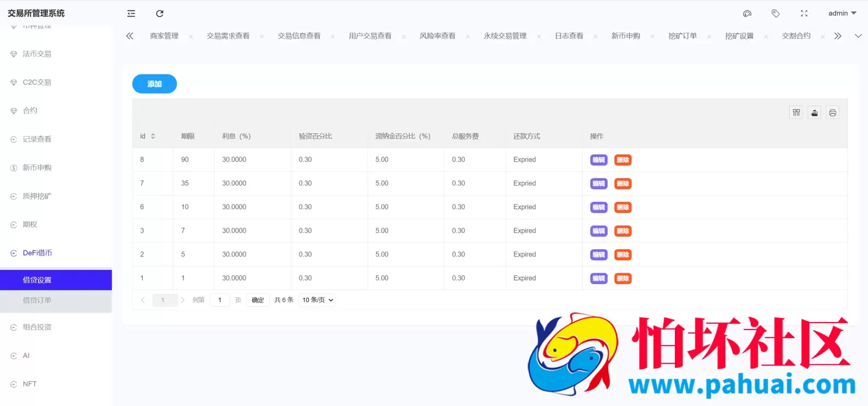The image size is (868, 406).
Task: Click the 确定 pagination confirm button
Action: pos(258,300)
